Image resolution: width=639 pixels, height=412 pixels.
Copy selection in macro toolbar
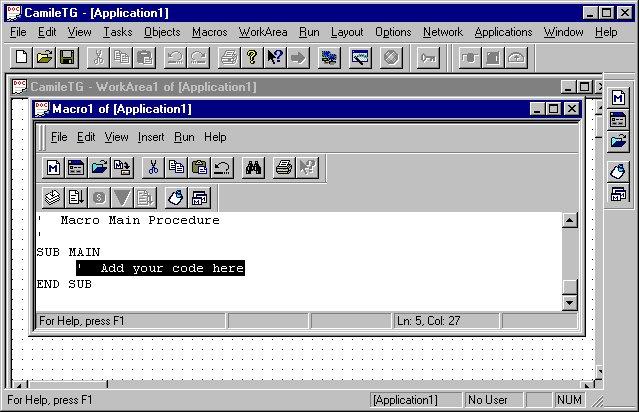176,167
